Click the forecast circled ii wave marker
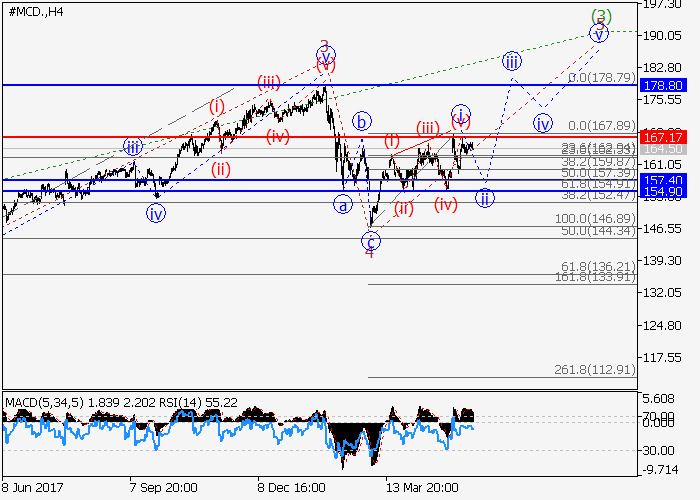Image resolution: width=700 pixels, height=500 pixels. [485, 197]
